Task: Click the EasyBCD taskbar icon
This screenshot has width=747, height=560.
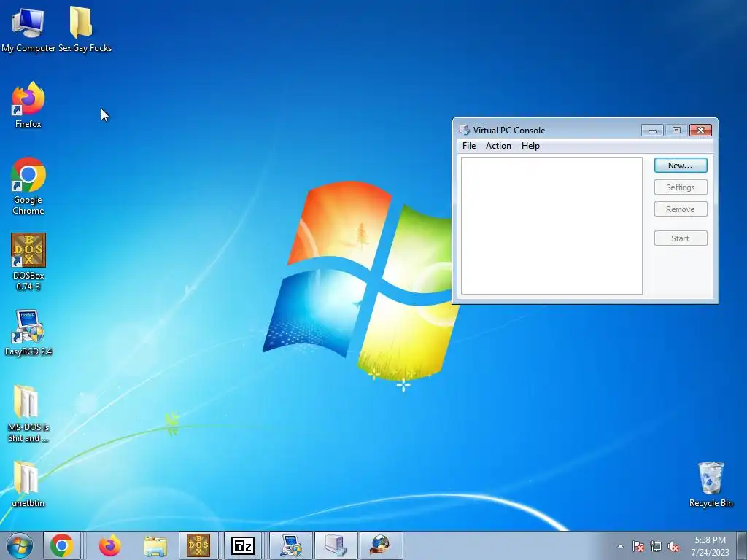Action: (291, 545)
